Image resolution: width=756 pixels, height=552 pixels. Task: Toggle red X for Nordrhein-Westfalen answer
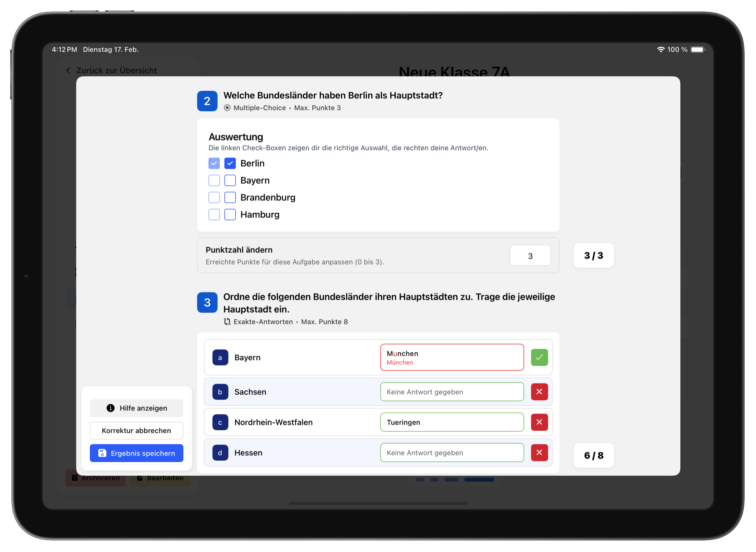[x=539, y=422]
